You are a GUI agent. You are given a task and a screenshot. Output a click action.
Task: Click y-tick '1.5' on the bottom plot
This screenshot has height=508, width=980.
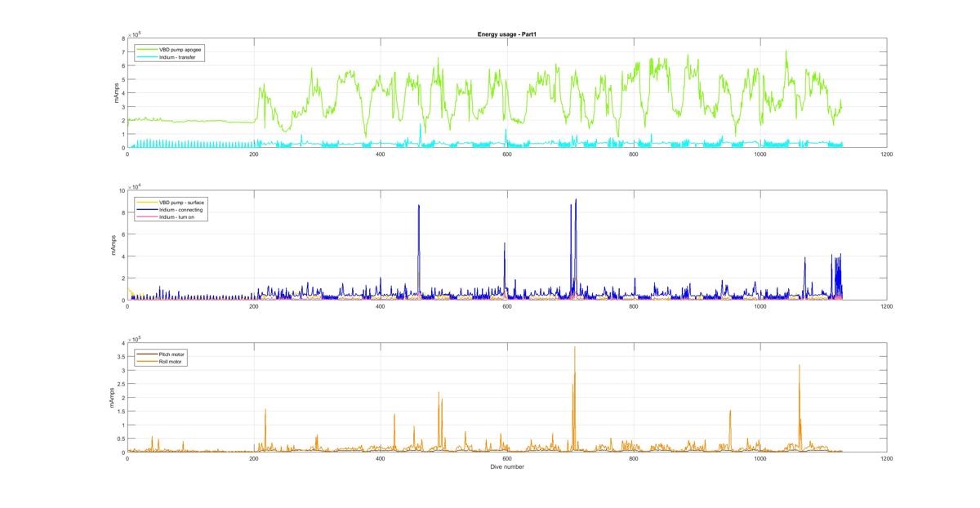pyautogui.click(x=122, y=412)
